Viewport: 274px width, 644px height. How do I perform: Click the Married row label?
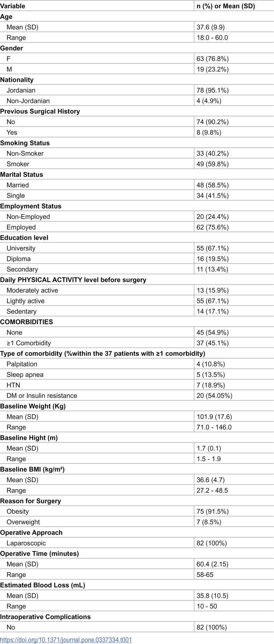tap(18, 185)
